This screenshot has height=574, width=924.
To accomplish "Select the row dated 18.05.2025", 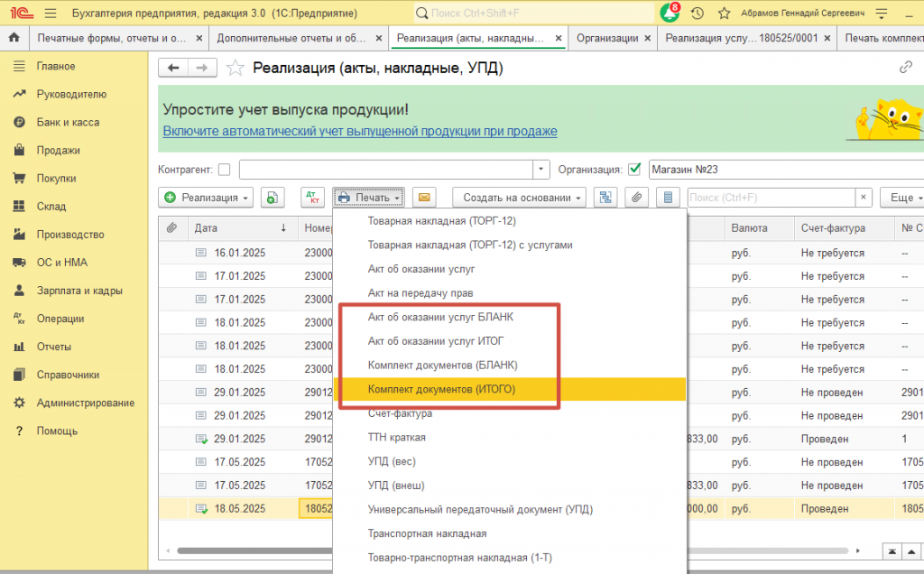I will (x=240, y=509).
